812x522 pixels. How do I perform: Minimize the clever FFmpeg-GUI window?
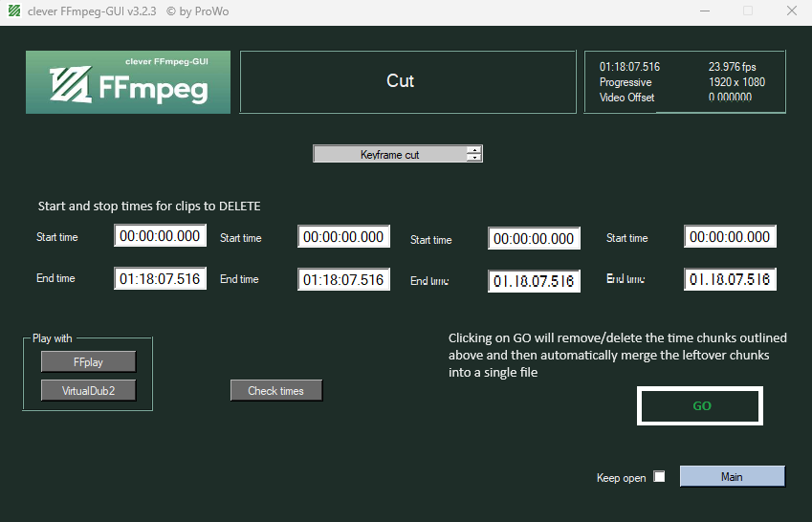pos(705,11)
